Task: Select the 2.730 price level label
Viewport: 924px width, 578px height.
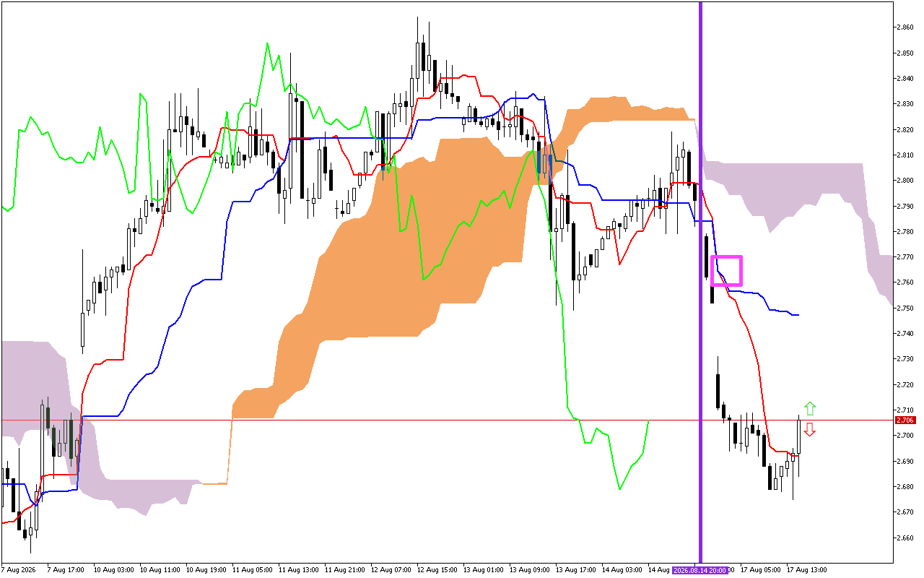Action: tap(905, 359)
